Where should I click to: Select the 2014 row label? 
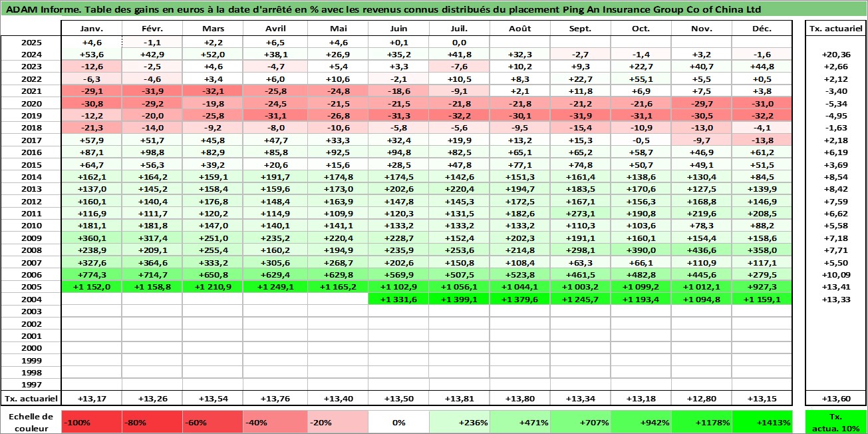31,177
